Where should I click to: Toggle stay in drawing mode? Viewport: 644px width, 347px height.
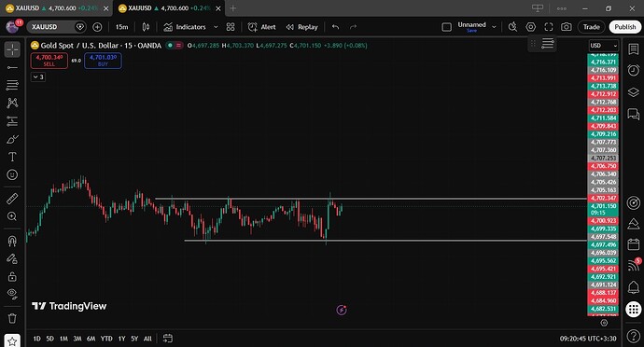click(12, 258)
